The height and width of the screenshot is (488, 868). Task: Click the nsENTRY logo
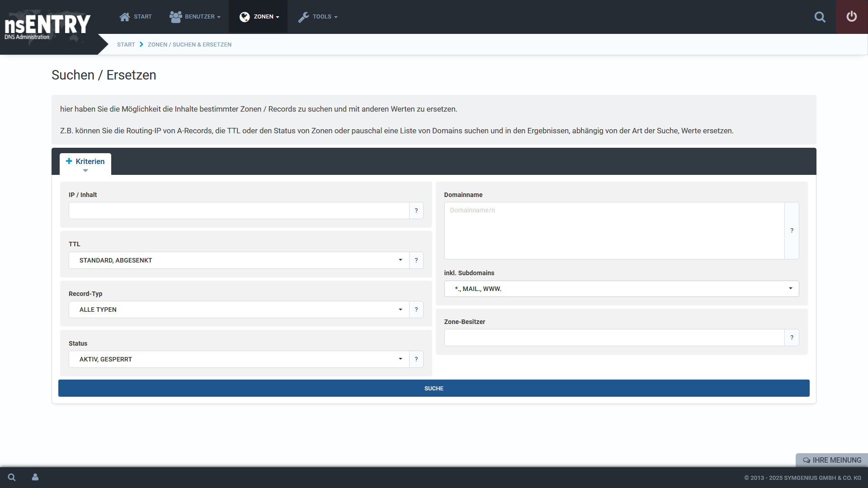(47, 26)
